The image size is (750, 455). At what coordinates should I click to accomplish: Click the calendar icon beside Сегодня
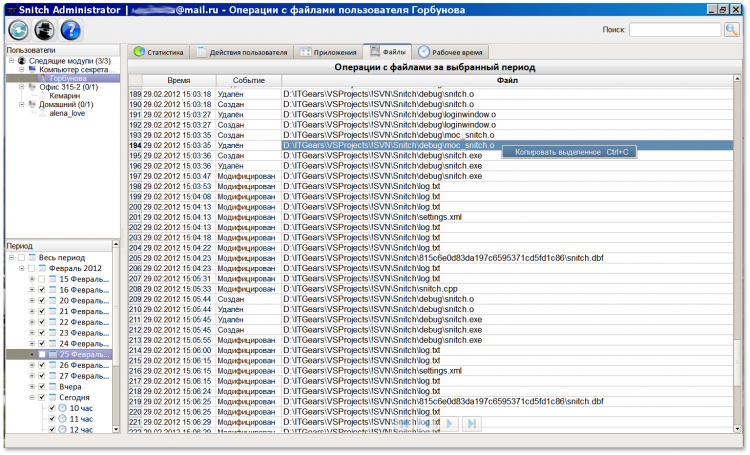coord(52,398)
